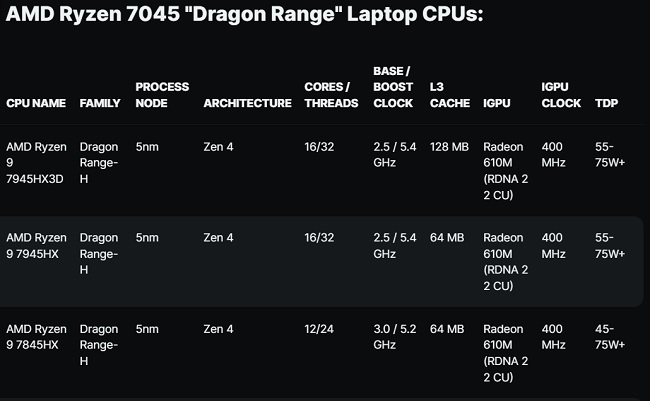
Task: Click the TDP column header
Action: [x=606, y=103]
